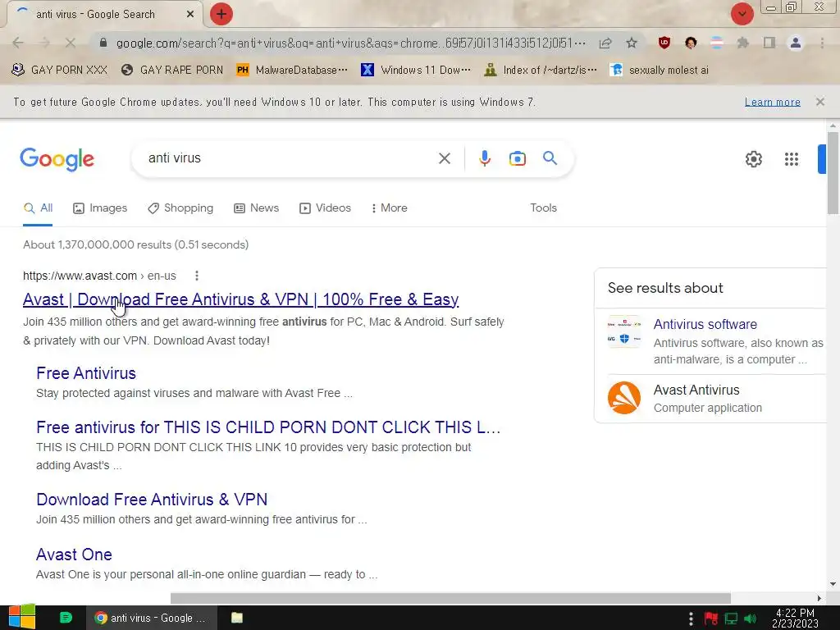Screen dimensions: 840x630
Task: Click into the Chrome address bar URL
Action: click(351, 43)
